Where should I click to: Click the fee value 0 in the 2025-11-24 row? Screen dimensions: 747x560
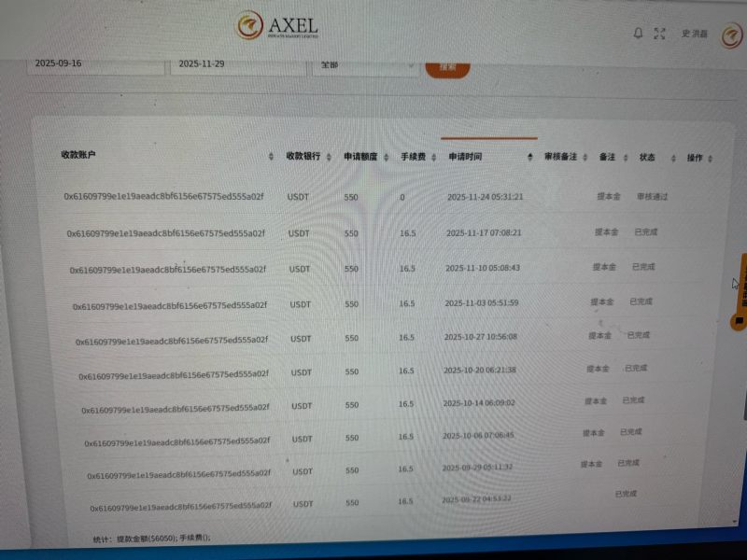pyautogui.click(x=402, y=197)
